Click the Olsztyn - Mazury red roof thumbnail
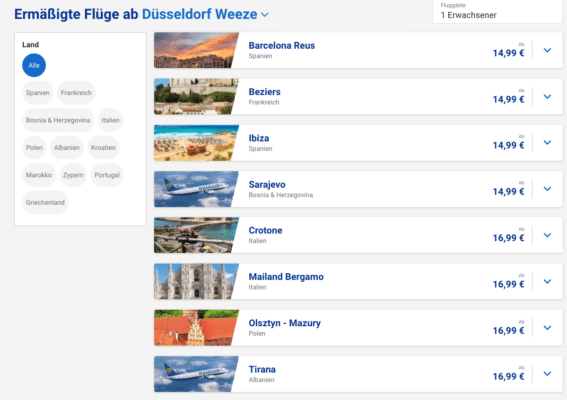Image resolution: width=567 pixels, height=400 pixels. (x=196, y=328)
